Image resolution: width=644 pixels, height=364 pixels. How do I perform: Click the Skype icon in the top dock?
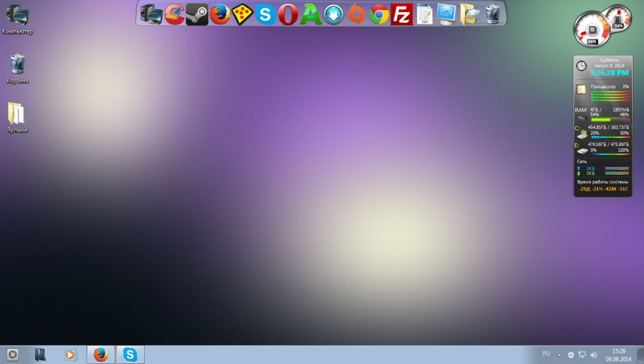pos(265,14)
